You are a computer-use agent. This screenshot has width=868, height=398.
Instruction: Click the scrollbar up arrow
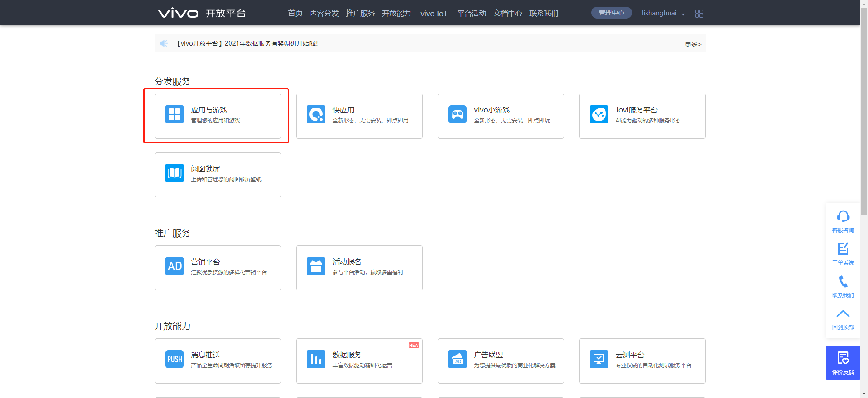864,3
